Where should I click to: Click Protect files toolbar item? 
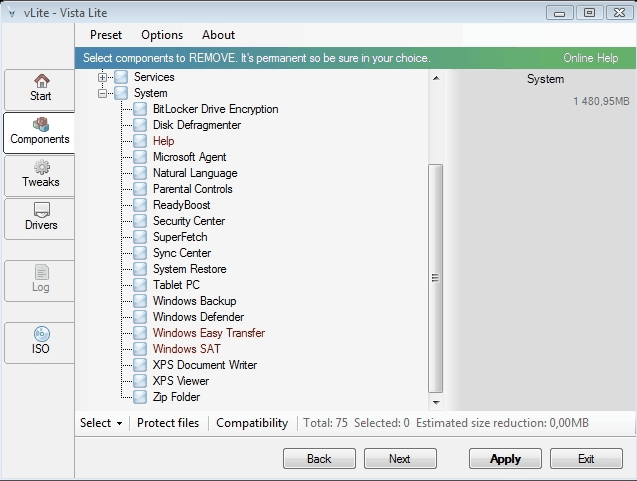[168, 423]
